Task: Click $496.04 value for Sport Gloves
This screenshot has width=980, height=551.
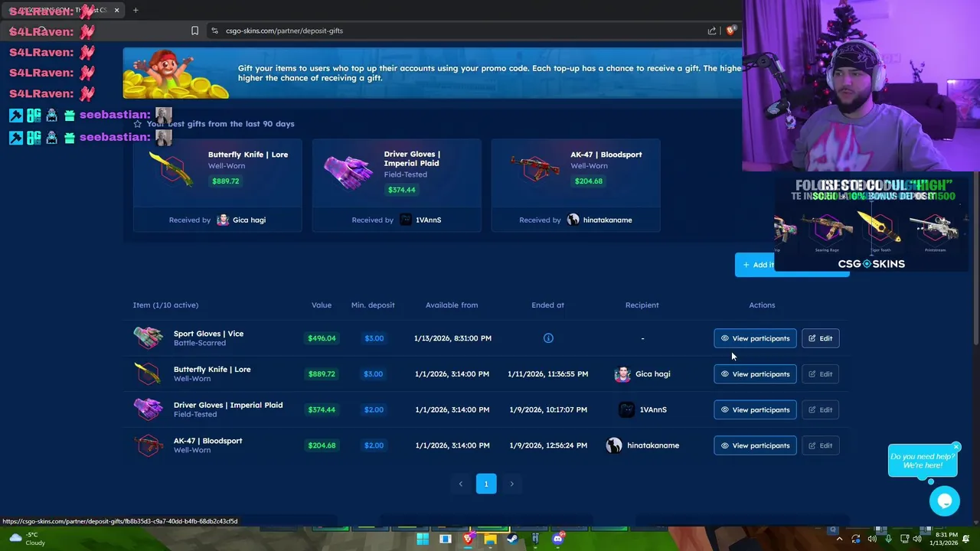Action: 322,338
